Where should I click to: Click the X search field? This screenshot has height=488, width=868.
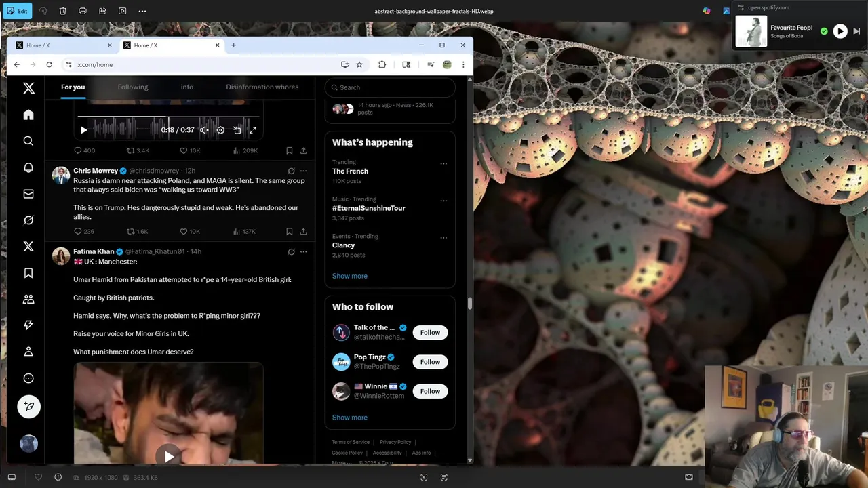(390, 87)
